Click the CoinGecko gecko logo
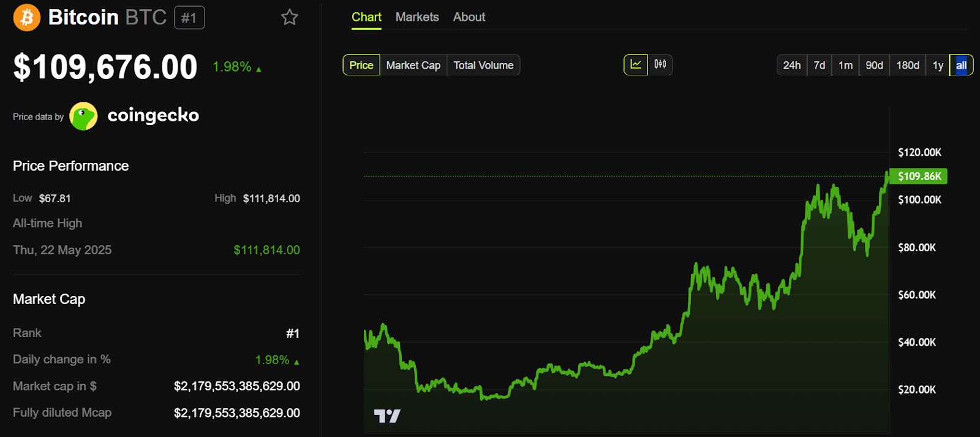 click(83, 116)
